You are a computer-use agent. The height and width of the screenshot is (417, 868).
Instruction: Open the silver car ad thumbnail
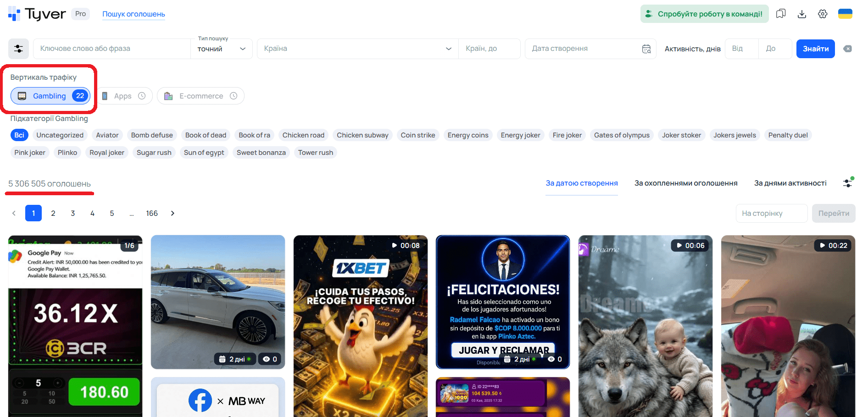pyautogui.click(x=218, y=302)
